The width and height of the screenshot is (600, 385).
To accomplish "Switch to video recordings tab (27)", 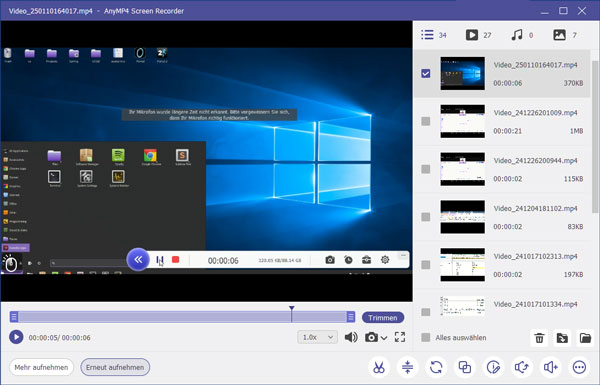I will 478,35.
